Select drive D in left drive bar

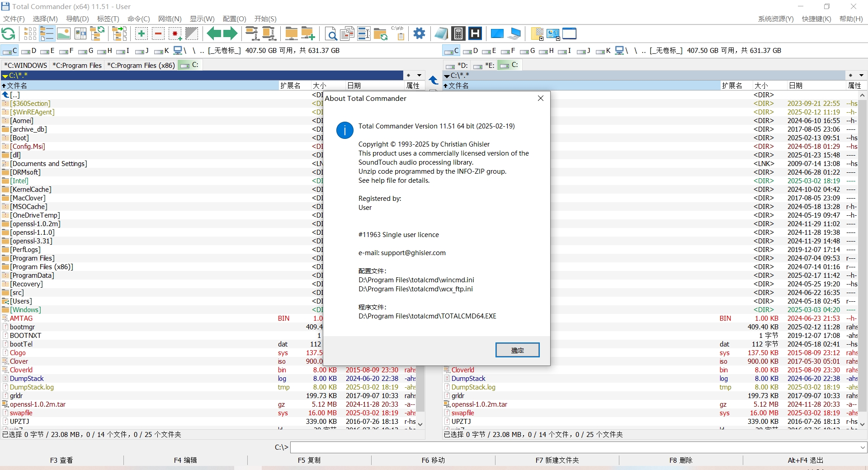point(29,51)
